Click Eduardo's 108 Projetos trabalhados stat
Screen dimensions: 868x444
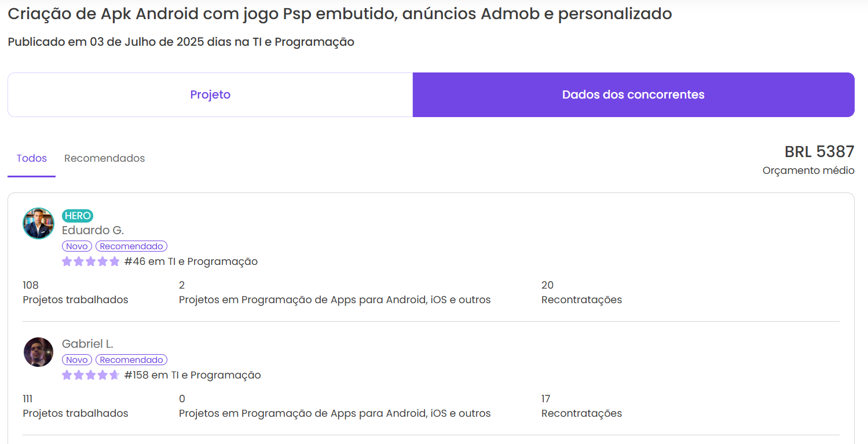tap(75, 292)
